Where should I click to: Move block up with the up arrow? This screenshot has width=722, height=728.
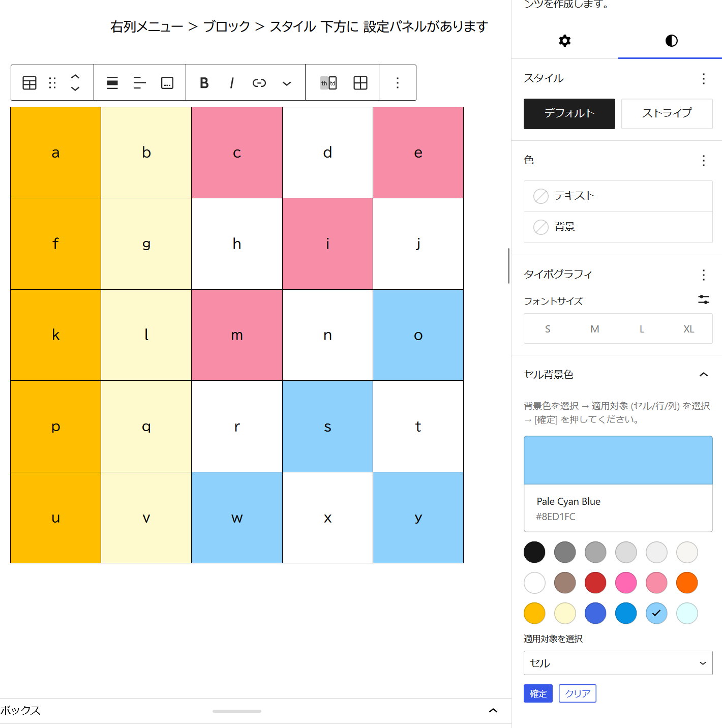(x=75, y=77)
